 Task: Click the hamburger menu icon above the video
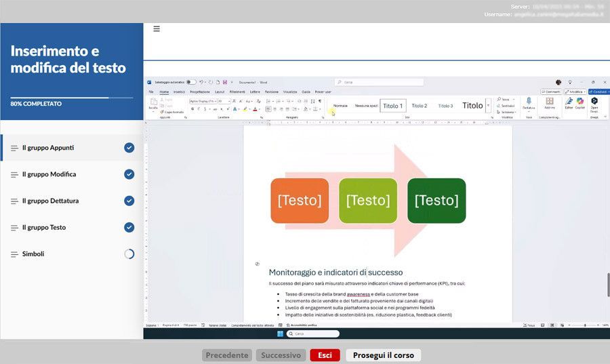coord(157,29)
